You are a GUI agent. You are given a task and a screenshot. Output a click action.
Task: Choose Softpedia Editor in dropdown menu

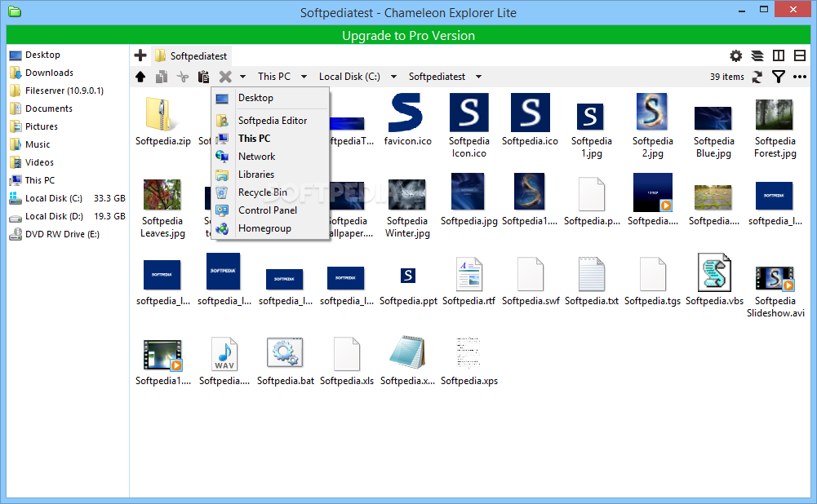270,120
